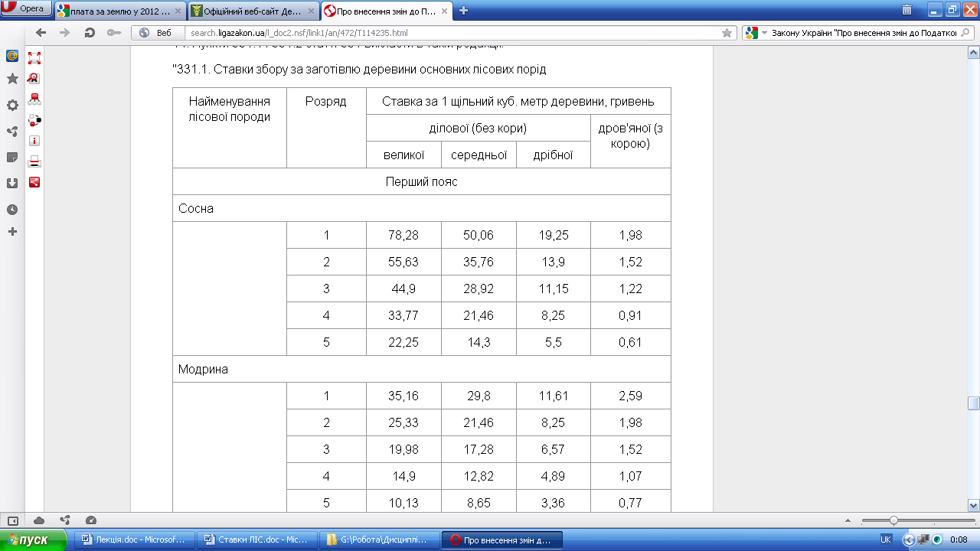Screen dimensions: 980x551
Task: Click the 'Перший пояс' table row
Action: [x=422, y=181]
